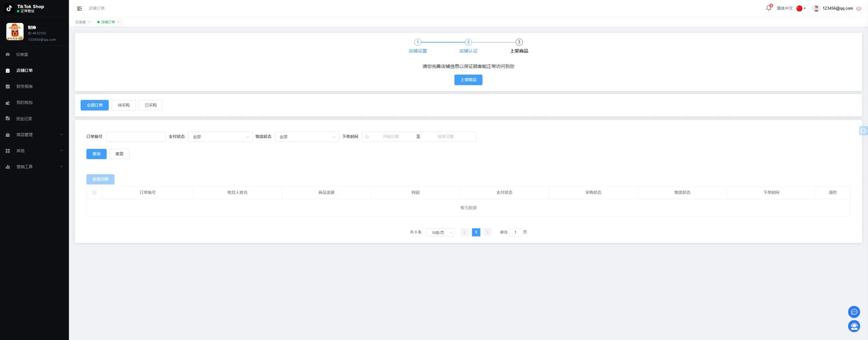Screen dimensions: 868x340
Task: Select the 全部订单 filter tab
Action: tap(95, 105)
